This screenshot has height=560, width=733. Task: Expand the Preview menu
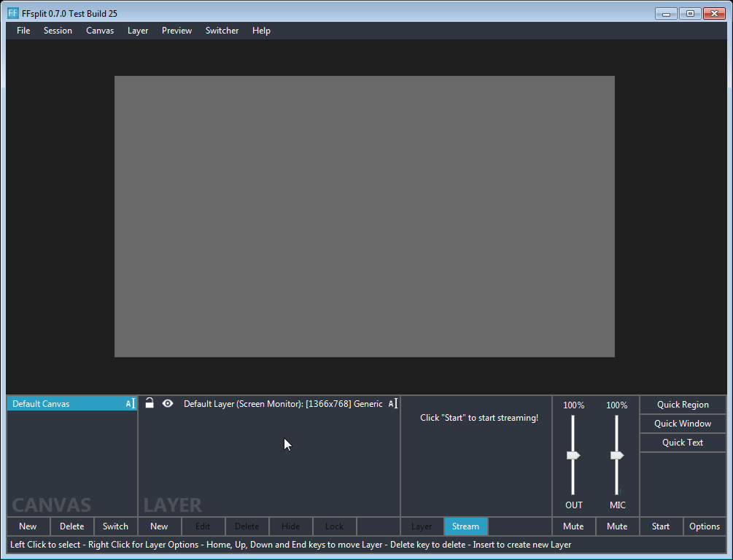(177, 31)
